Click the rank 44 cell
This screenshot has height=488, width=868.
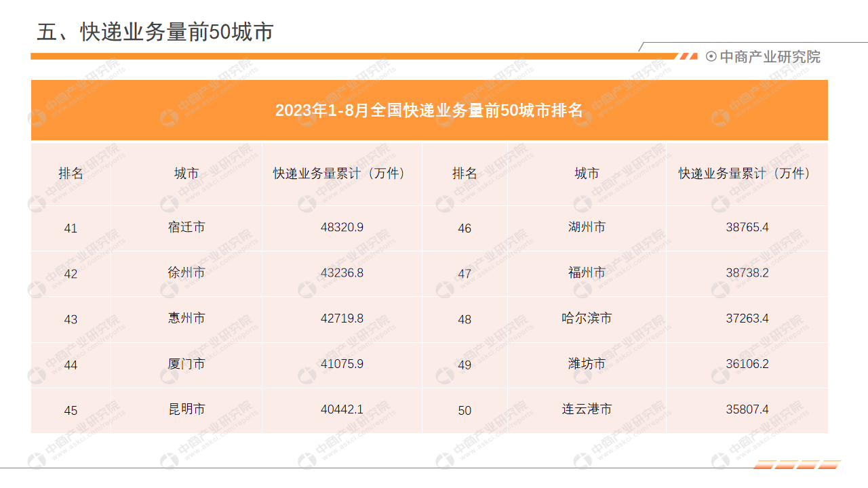(71, 365)
